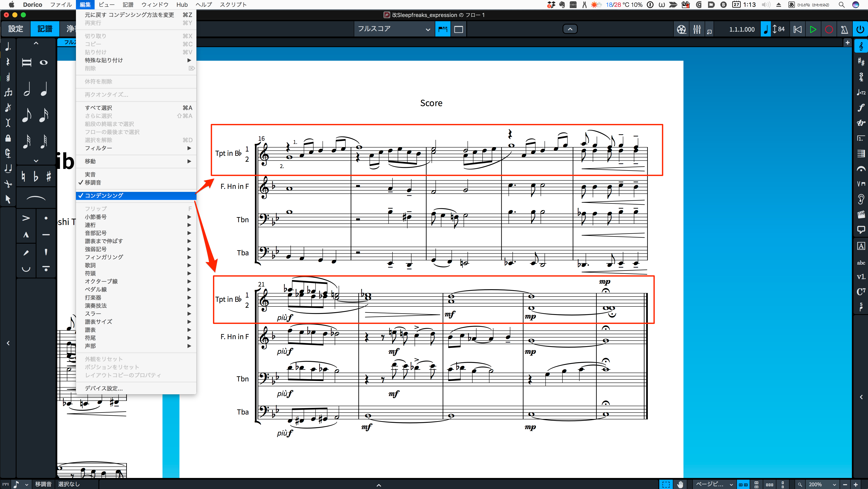The width and height of the screenshot is (868, 489).
Task: Apply the accent articulation
Action: (x=26, y=218)
